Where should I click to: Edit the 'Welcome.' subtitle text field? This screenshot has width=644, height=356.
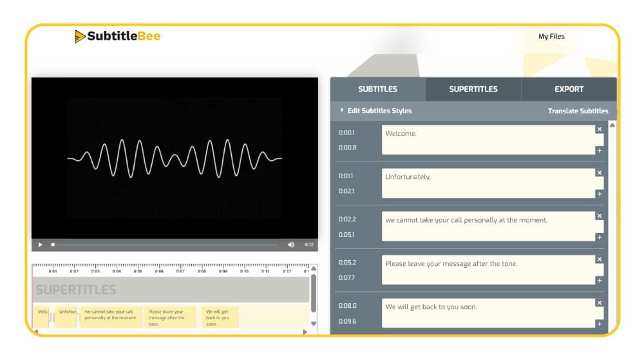coord(488,140)
